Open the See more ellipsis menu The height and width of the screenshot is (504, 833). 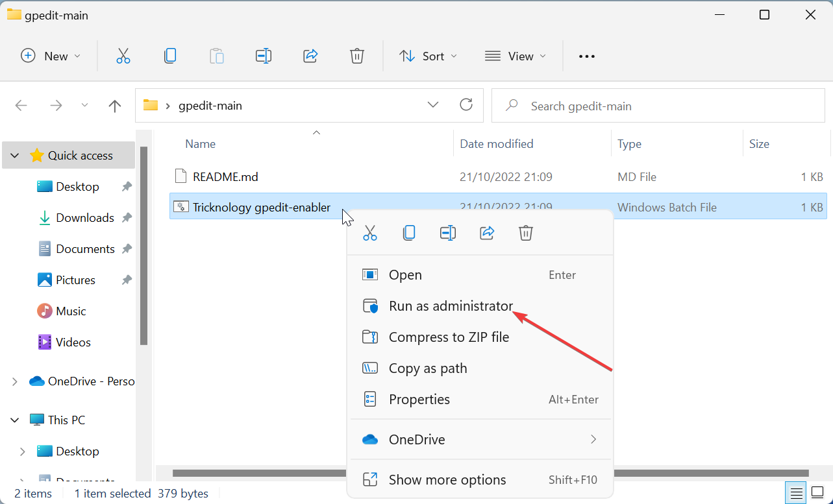click(587, 56)
